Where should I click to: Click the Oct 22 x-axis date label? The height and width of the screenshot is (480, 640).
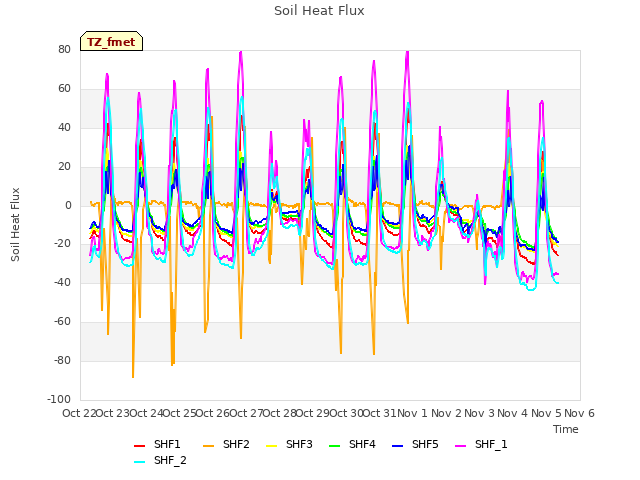click(x=79, y=413)
